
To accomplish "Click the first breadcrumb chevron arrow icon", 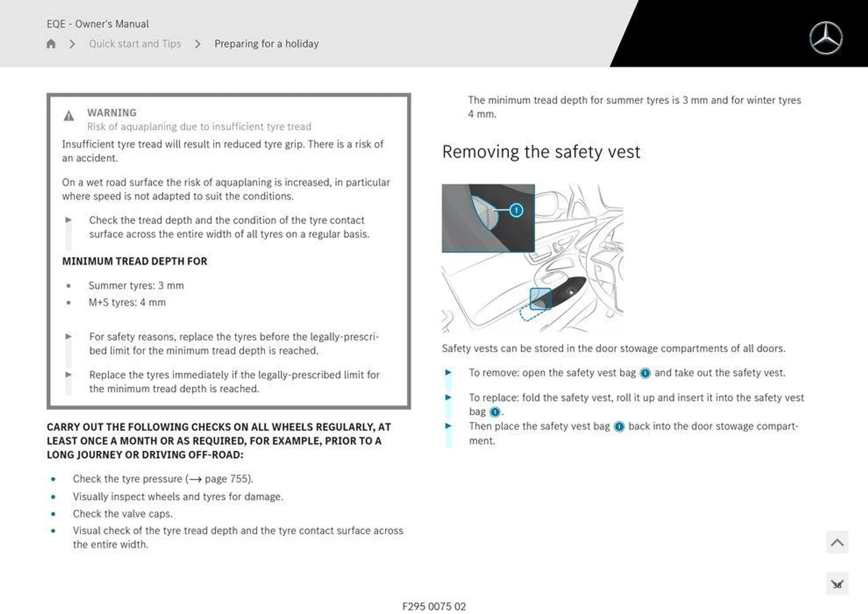I will click(x=73, y=43).
